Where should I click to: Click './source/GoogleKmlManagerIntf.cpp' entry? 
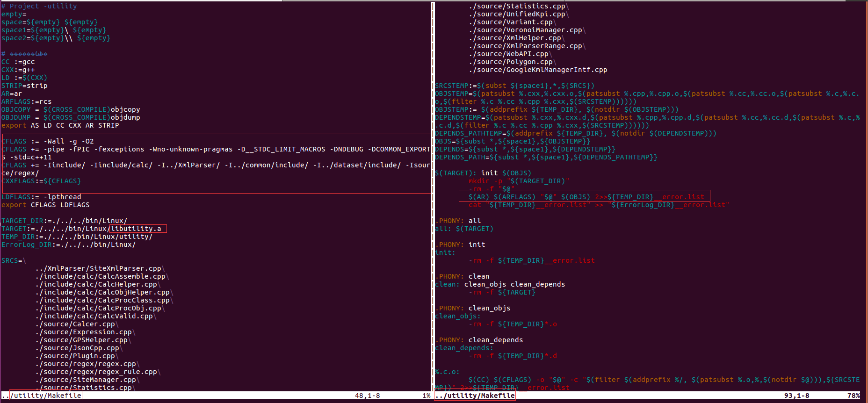click(538, 70)
